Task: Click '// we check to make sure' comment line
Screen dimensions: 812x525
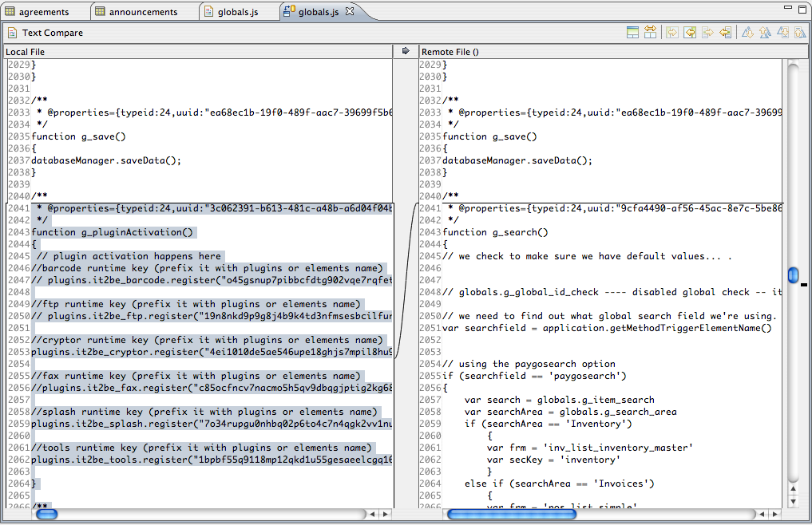Action: click(588, 256)
